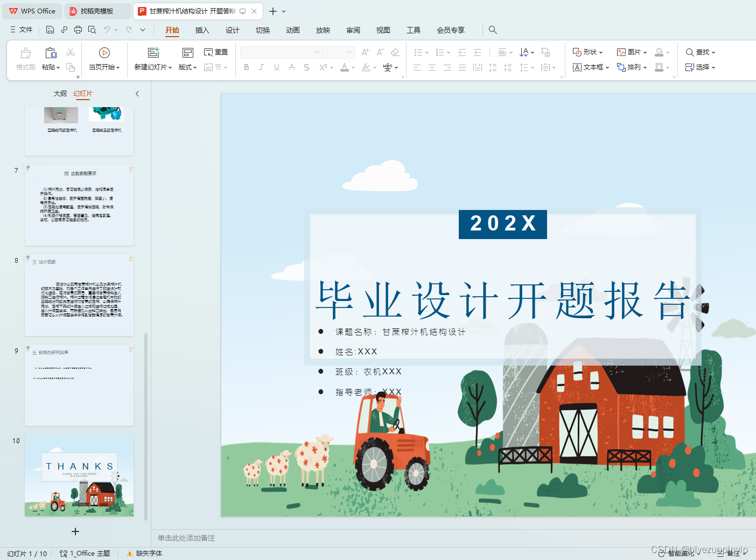756x560 pixels.
Task: Click the Increase font size icon
Action: (366, 52)
